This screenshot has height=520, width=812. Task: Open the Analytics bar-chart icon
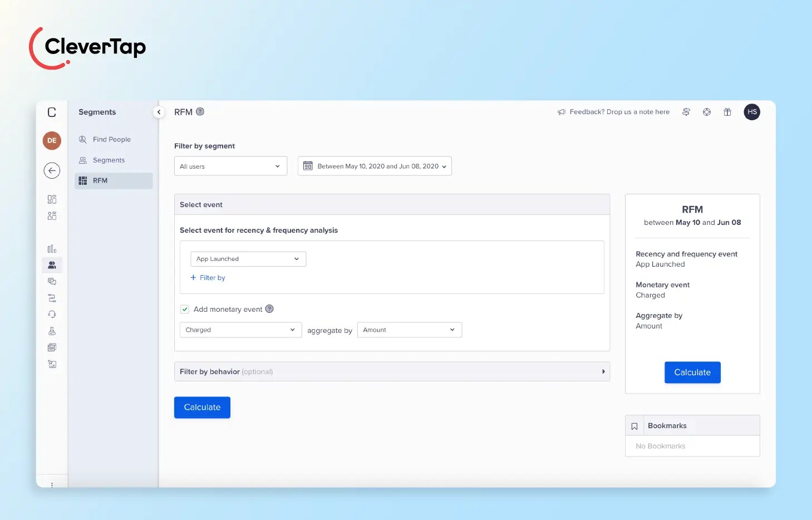pyautogui.click(x=52, y=248)
